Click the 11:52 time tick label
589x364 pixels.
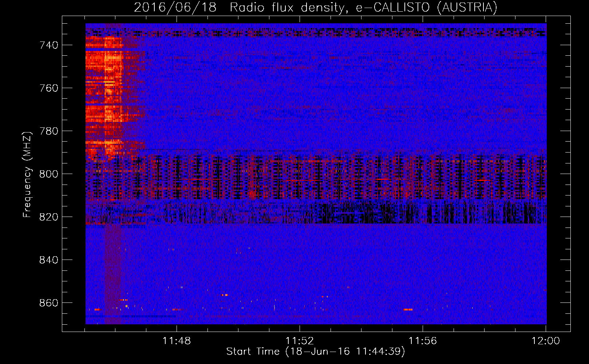(x=300, y=341)
